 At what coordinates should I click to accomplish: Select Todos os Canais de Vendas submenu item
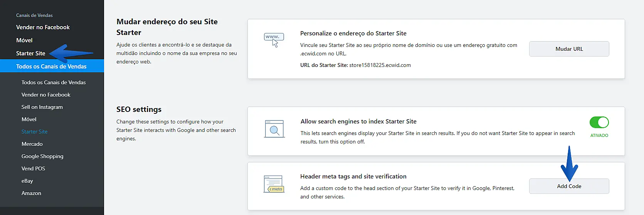tap(54, 82)
